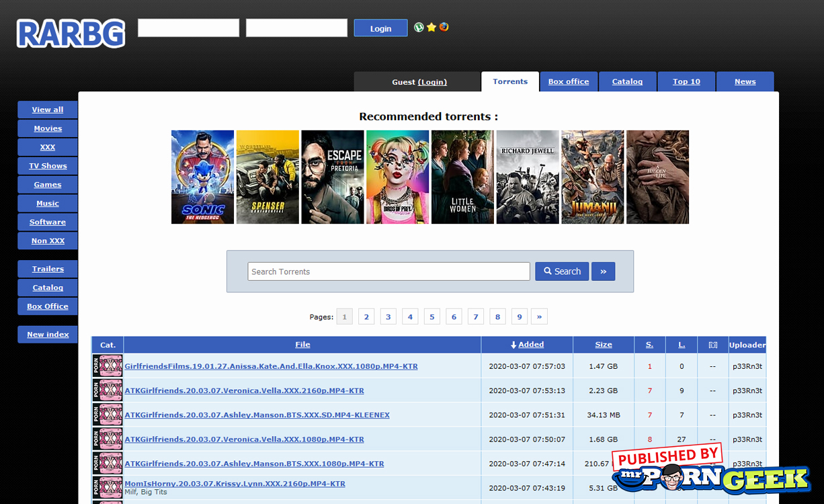
Task: Click category icon for MomIsHorny Krissy.Lynn row
Action: (108, 487)
